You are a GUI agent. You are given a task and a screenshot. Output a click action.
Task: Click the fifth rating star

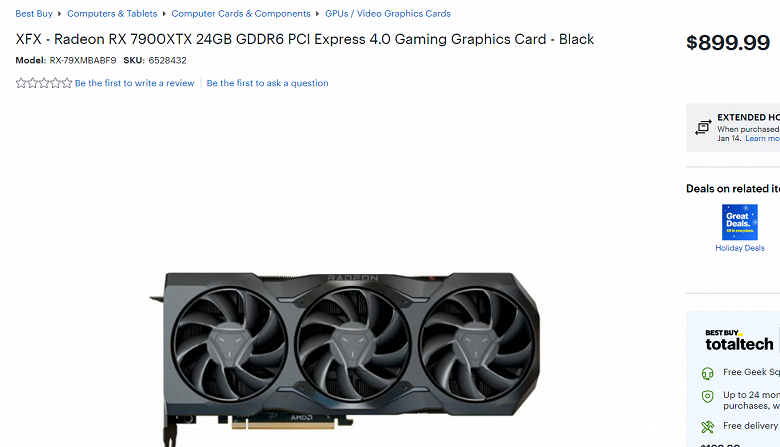[67, 83]
